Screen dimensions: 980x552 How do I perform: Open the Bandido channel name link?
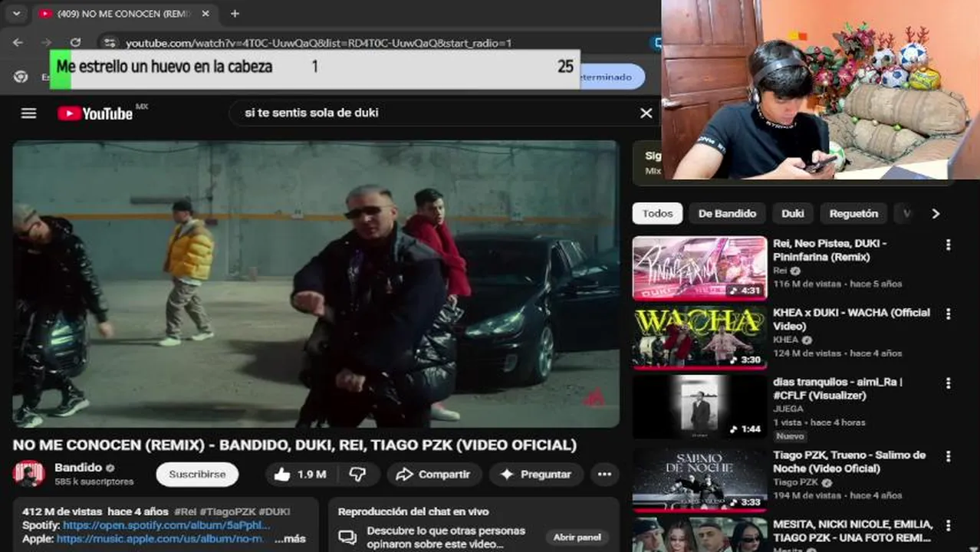coord(78,468)
